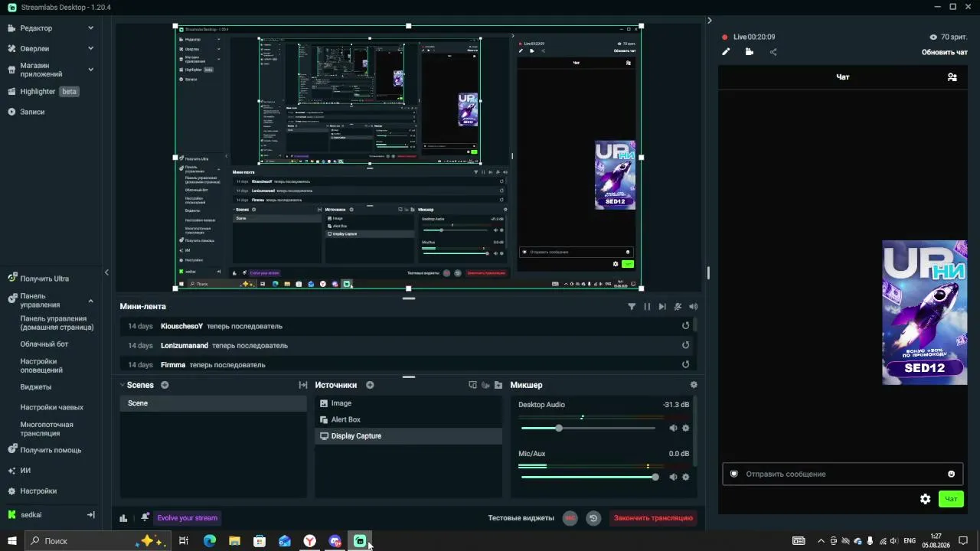Edit stream info with pencil icon
Screen dimensions: 980x551
click(x=726, y=52)
